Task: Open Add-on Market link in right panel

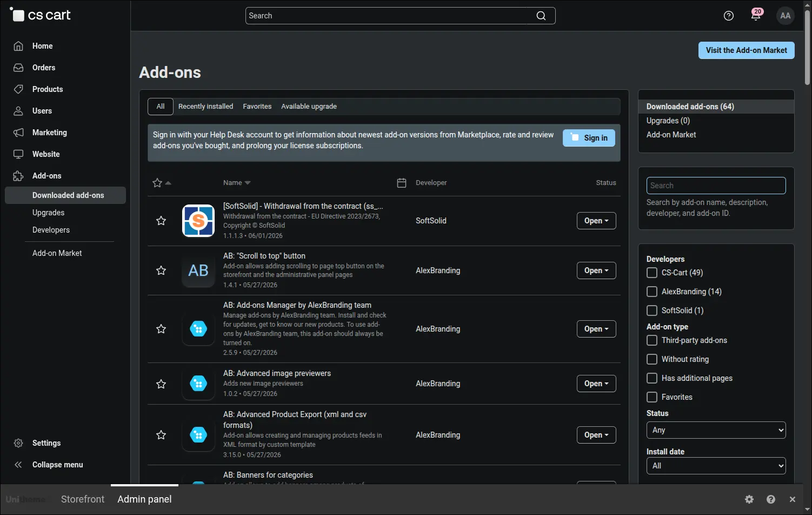Action: pos(671,135)
